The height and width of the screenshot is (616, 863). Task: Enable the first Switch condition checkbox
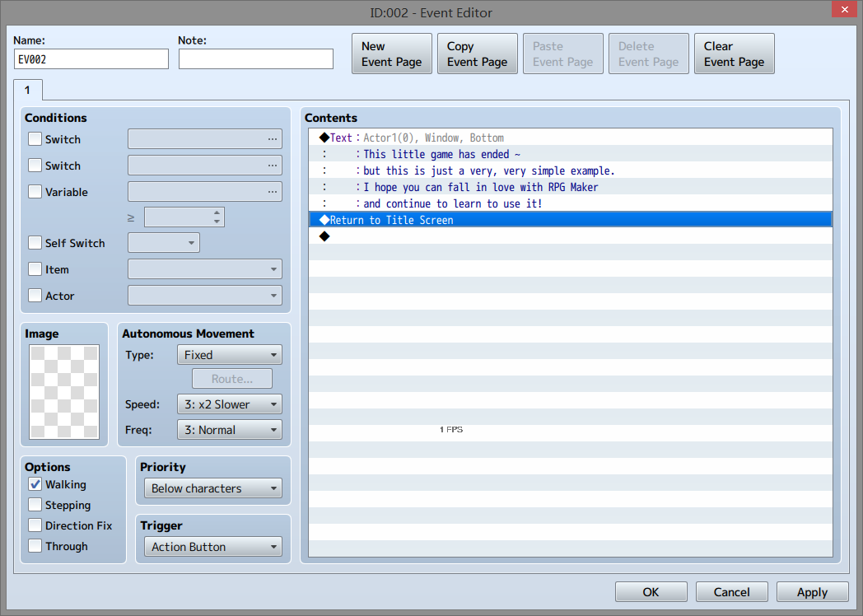tap(35, 138)
